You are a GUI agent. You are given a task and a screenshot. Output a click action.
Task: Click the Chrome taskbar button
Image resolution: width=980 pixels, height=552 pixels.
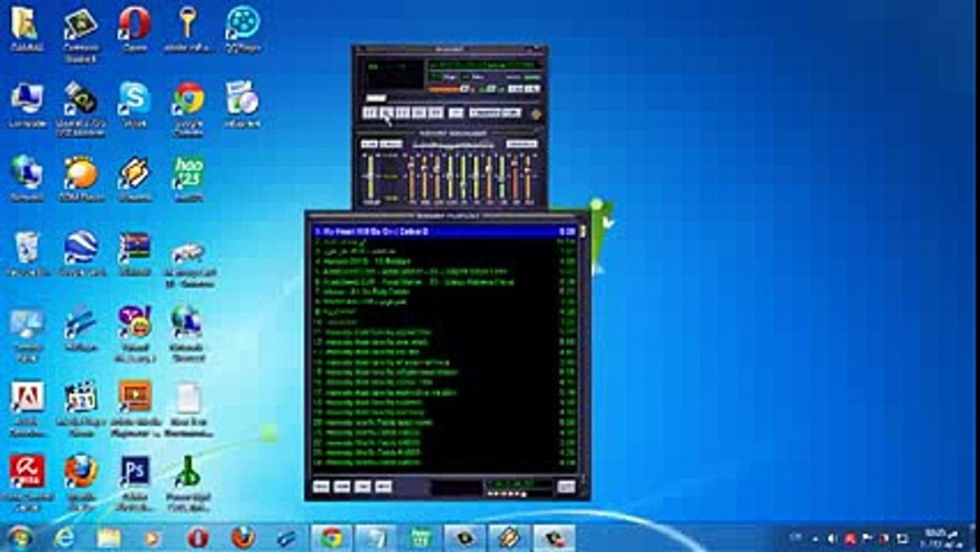331,537
